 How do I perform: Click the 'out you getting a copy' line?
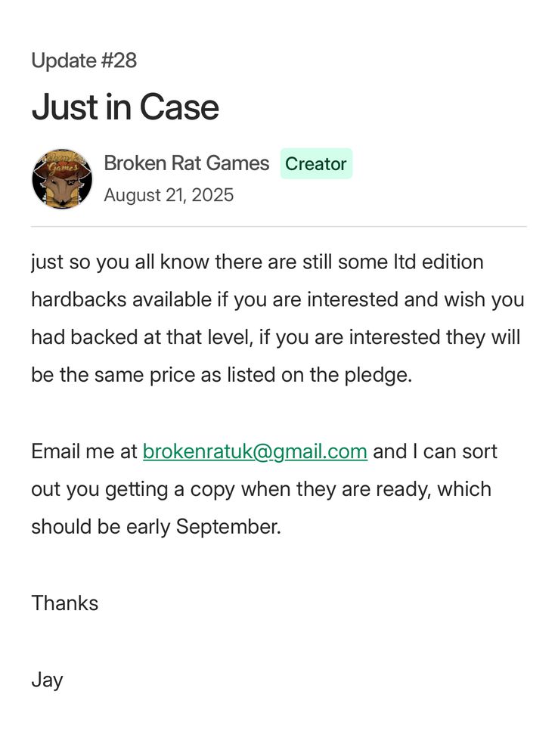(261, 490)
